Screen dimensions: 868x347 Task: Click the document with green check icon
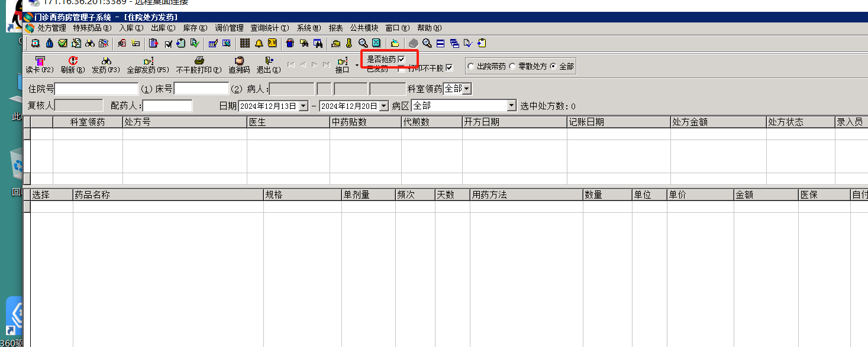pyautogui.click(x=195, y=43)
